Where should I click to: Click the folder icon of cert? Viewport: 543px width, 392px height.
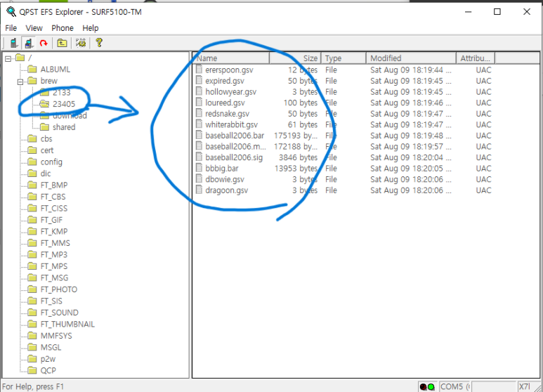coord(32,150)
